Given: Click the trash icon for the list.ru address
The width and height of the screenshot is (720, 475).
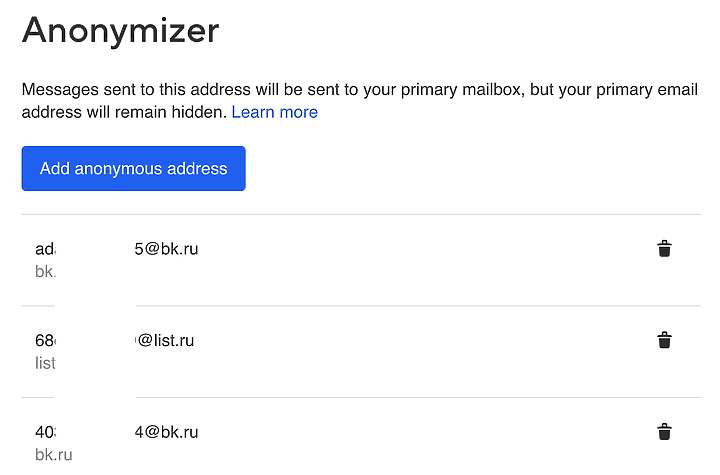Looking at the screenshot, I should tap(664, 341).
